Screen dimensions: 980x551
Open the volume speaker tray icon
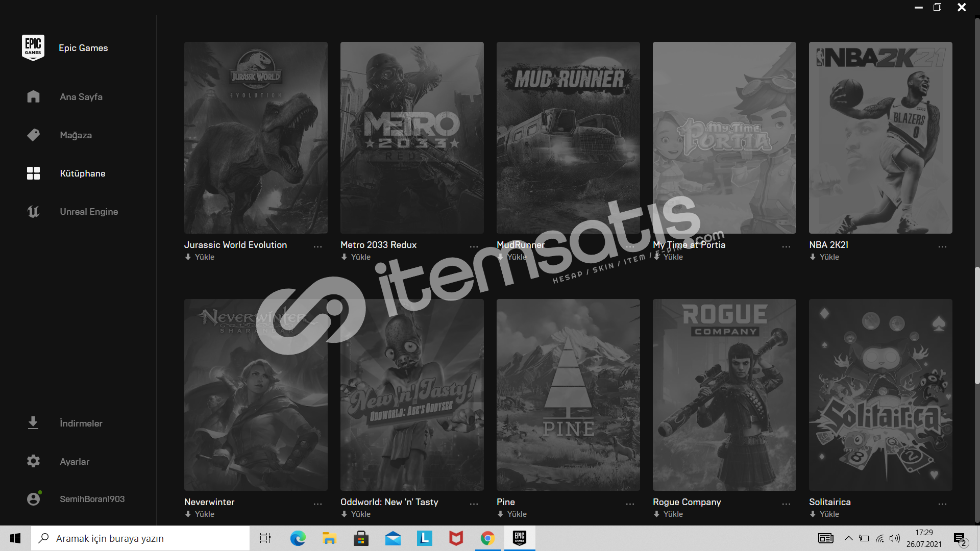[895, 538]
